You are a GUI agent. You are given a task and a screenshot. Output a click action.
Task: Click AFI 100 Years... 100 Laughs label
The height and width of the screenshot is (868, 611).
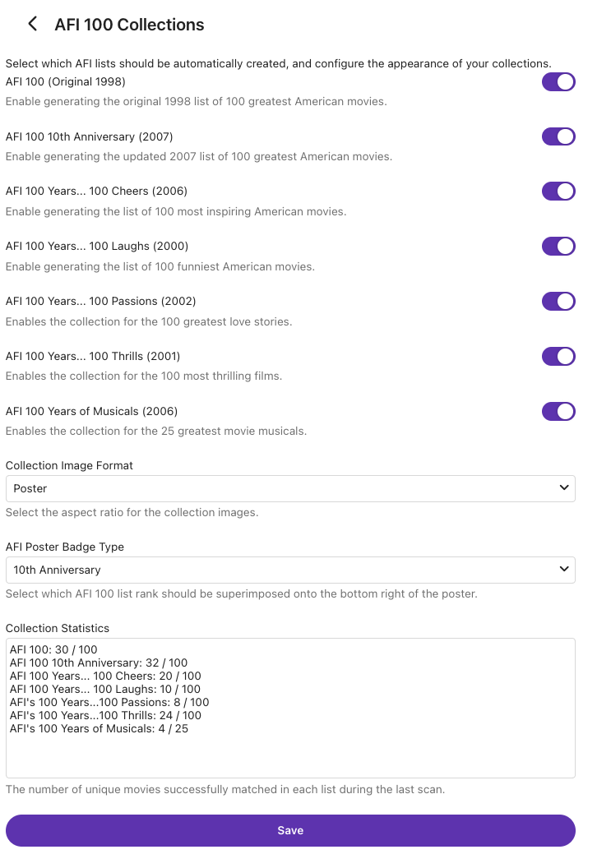pyautogui.click(x=97, y=247)
